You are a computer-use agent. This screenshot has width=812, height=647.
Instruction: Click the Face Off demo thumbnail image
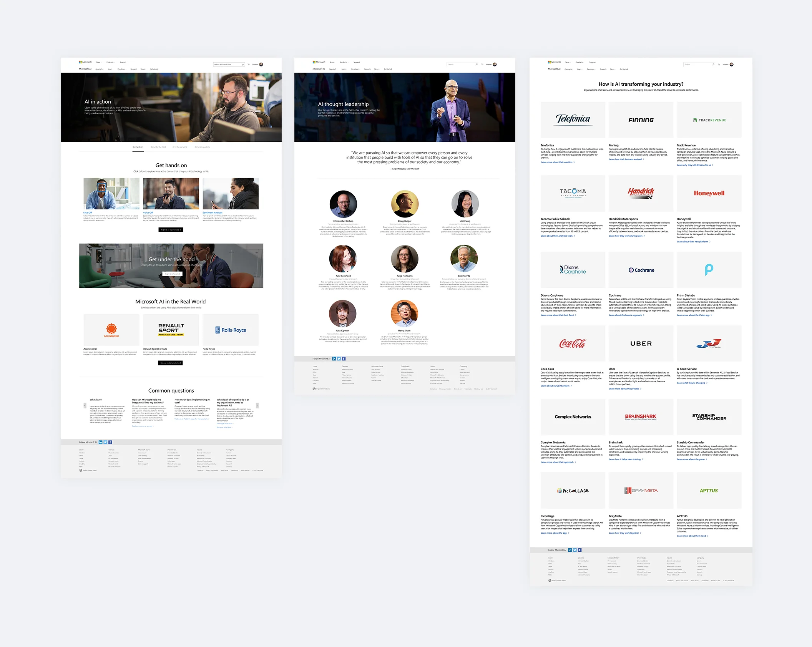pos(111,194)
